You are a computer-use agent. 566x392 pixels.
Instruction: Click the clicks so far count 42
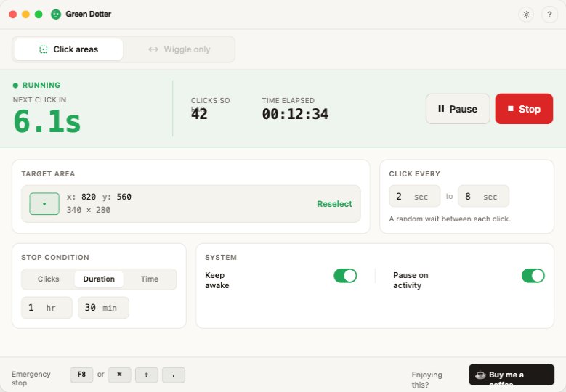pyautogui.click(x=199, y=114)
